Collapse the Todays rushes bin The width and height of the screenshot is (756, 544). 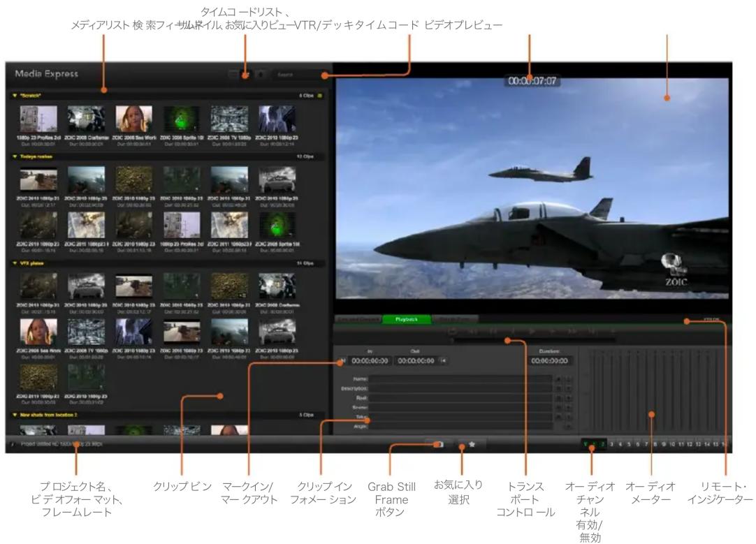tap(15, 156)
